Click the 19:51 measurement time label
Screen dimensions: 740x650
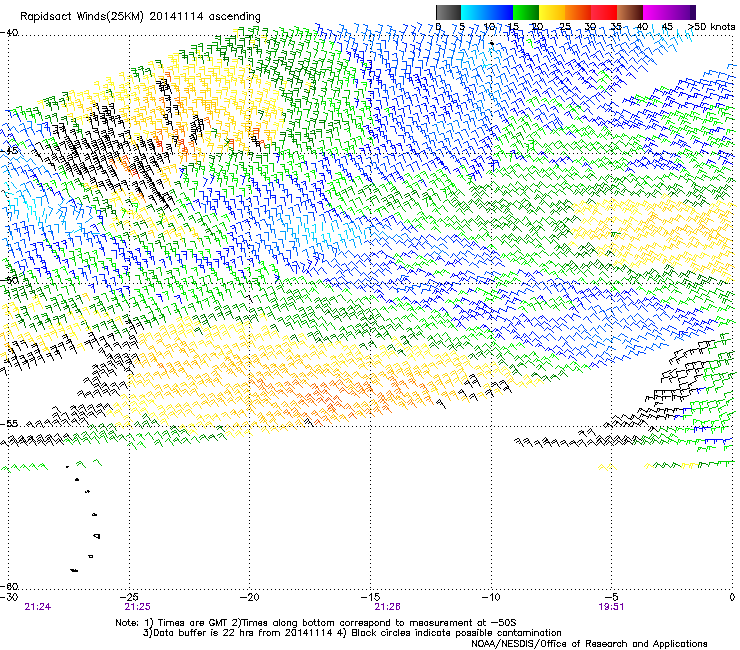pyautogui.click(x=611, y=607)
